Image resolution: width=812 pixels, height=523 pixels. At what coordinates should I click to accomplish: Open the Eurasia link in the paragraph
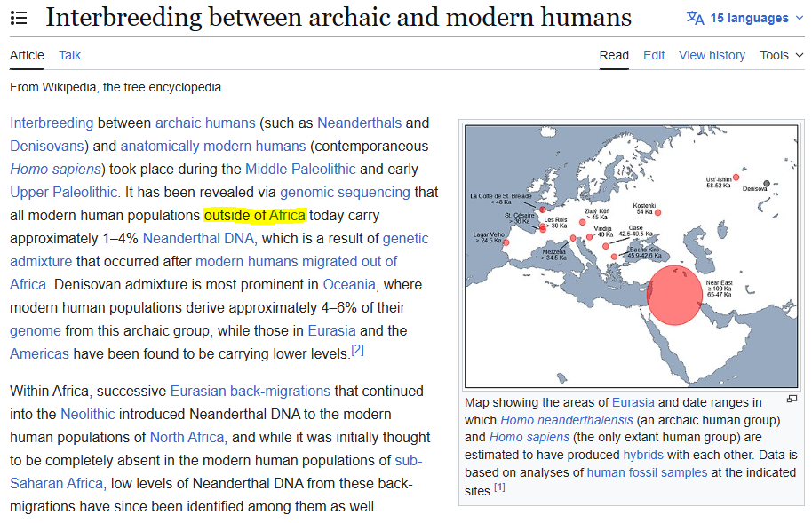tap(332, 331)
